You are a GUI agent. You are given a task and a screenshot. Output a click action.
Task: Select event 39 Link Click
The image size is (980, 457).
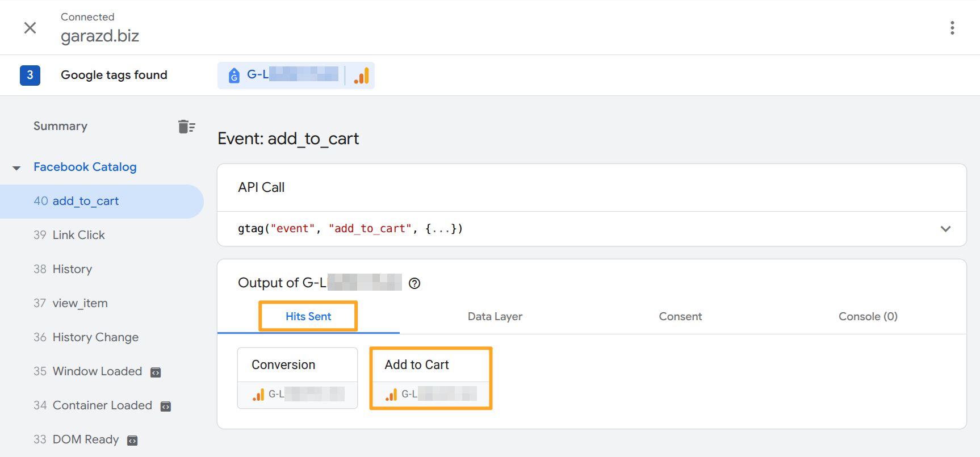pyautogui.click(x=78, y=235)
